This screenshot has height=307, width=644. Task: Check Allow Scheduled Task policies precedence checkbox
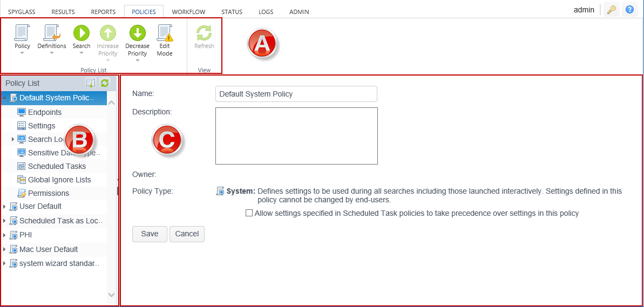(249, 213)
